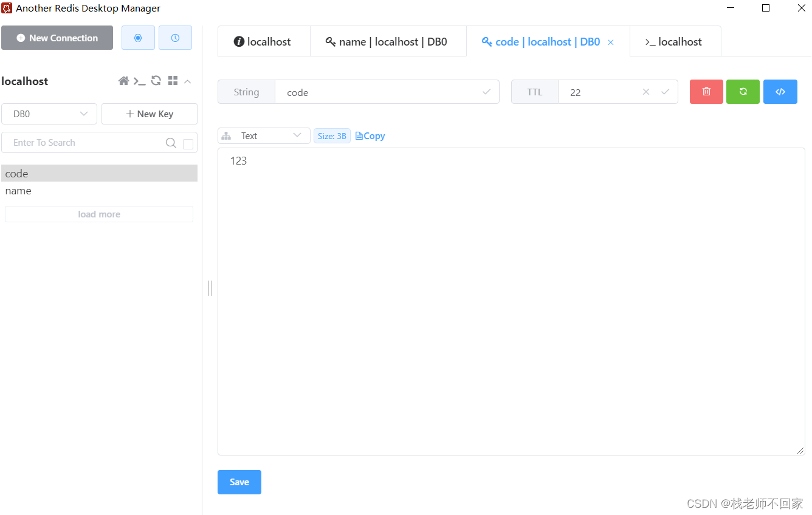Screen dimensions: 812x515
Task: Open the Text format viewer dropdown
Action: point(264,135)
